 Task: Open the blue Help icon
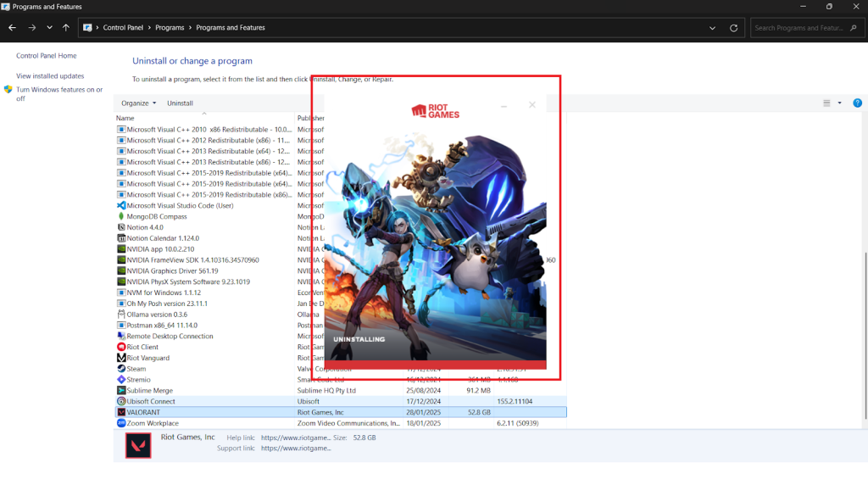tap(858, 103)
